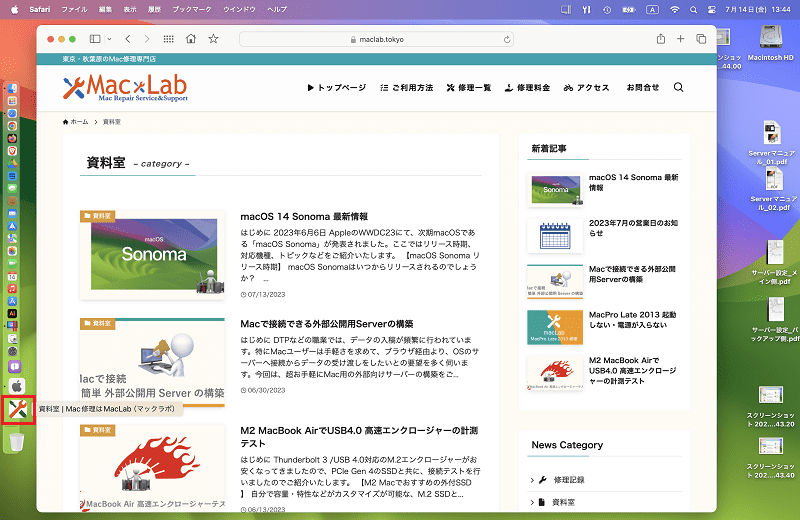Open the macOS 14 Sonoma 最新情報 article link

point(304,217)
